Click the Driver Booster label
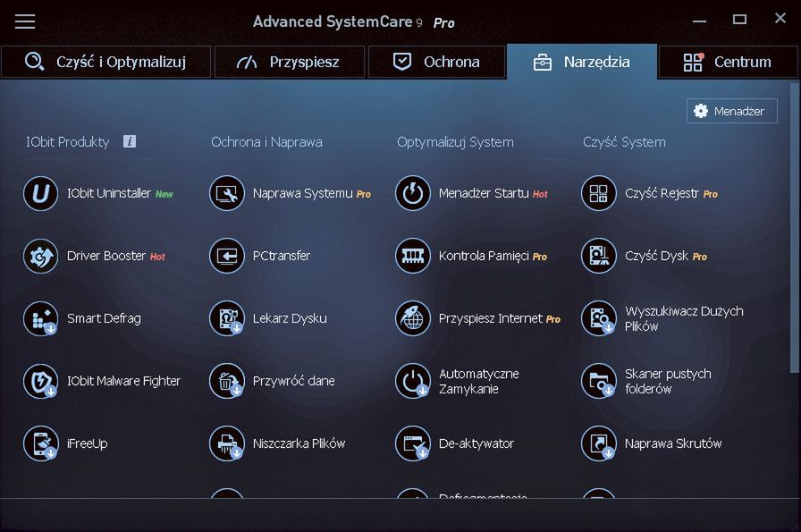Screen dimensions: 801x532 click(106, 256)
